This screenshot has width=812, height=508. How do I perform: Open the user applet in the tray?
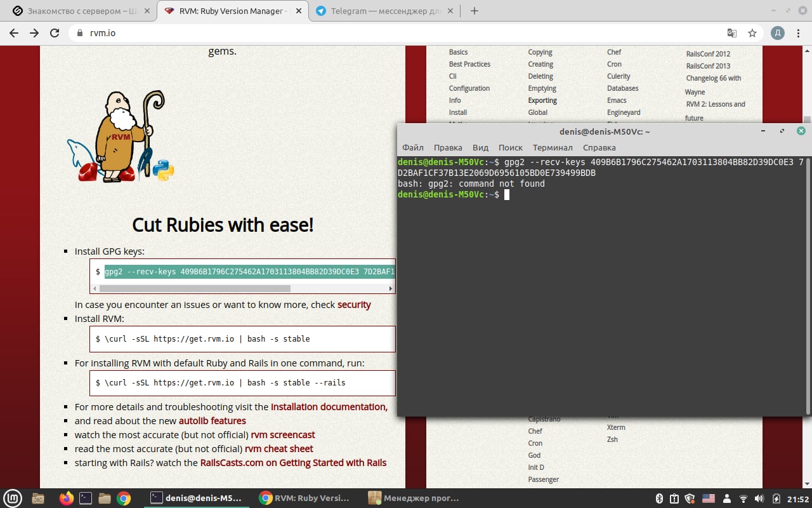click(727, 498)
